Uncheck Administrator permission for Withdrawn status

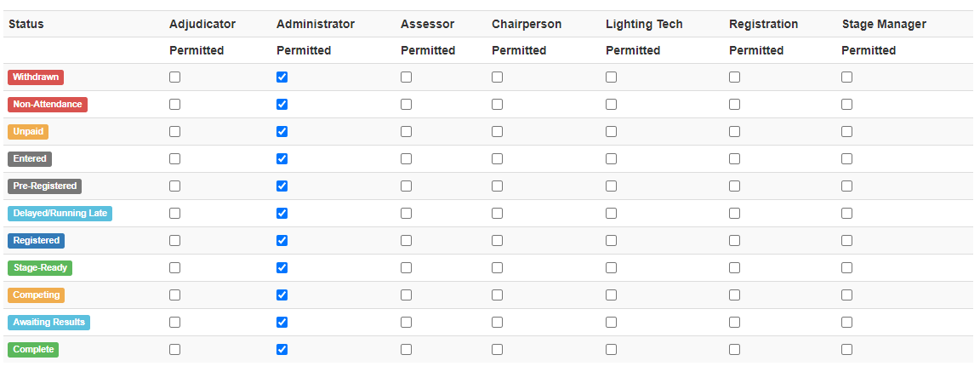coord(282,77)
